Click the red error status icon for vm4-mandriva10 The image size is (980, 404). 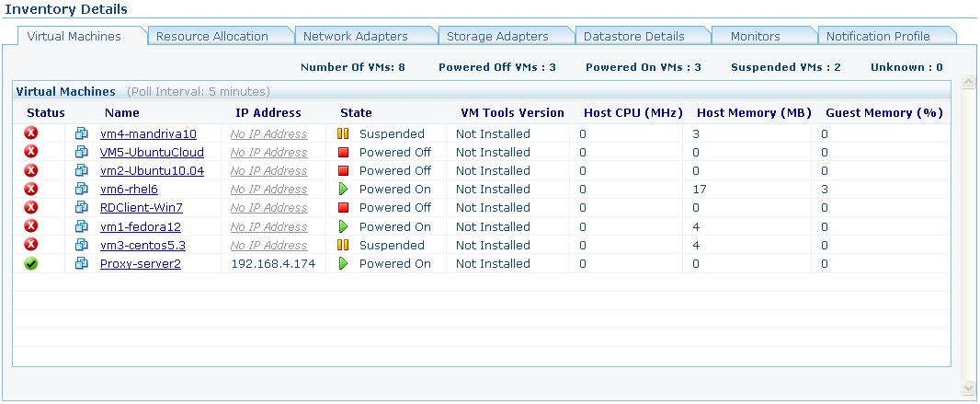[31, 133]
